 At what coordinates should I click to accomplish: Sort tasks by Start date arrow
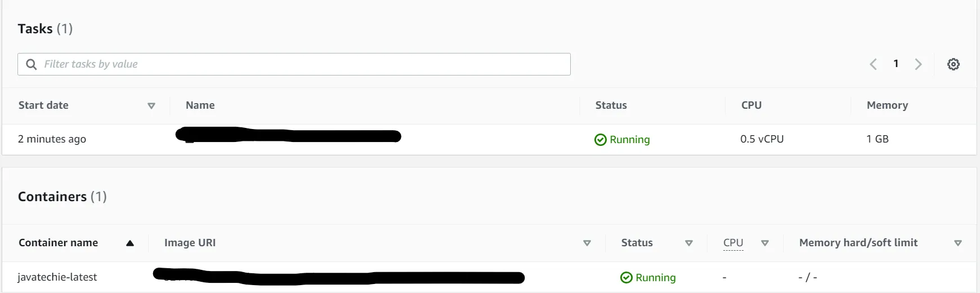tap(151, 106)
